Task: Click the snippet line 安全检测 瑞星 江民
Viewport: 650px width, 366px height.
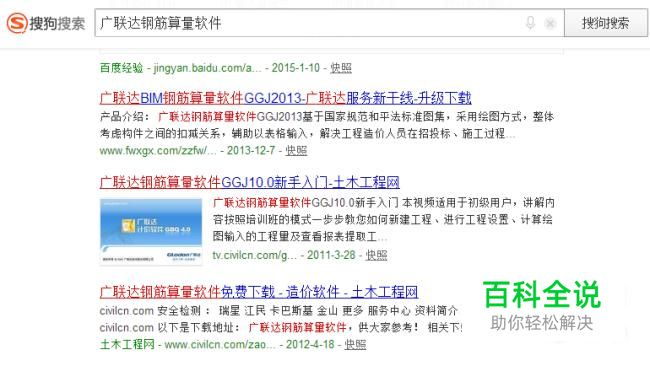Action: (279, 310)
